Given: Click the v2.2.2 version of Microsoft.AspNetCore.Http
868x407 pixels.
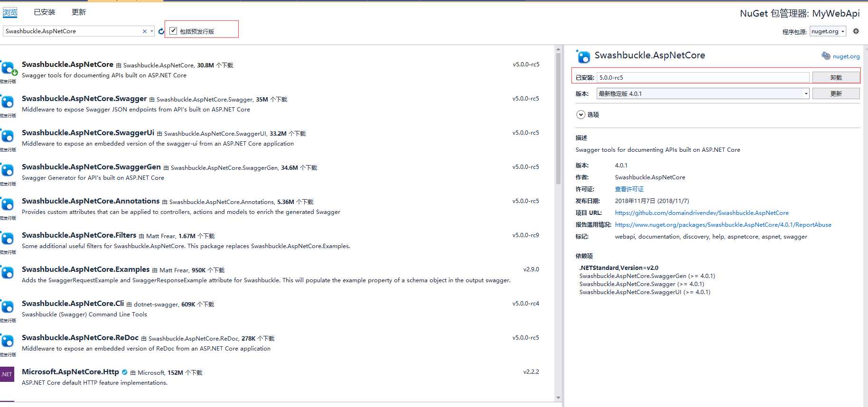Looking at the screenshot, I should [531, 372].
